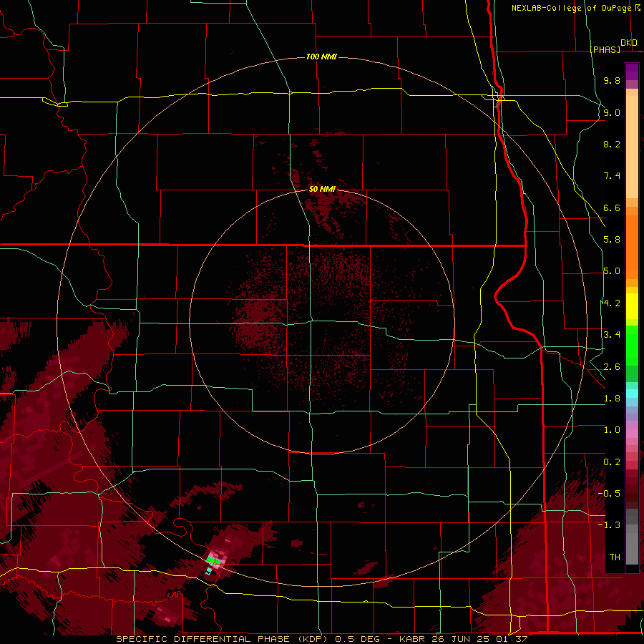Click the 5.8 value on the scale
The image size is (644, 644).
tap(612, 240)
